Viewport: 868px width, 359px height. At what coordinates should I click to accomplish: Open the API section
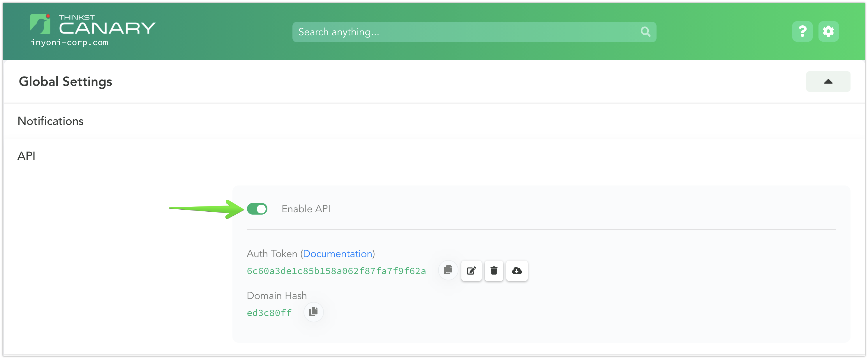(x=26, y=155)
